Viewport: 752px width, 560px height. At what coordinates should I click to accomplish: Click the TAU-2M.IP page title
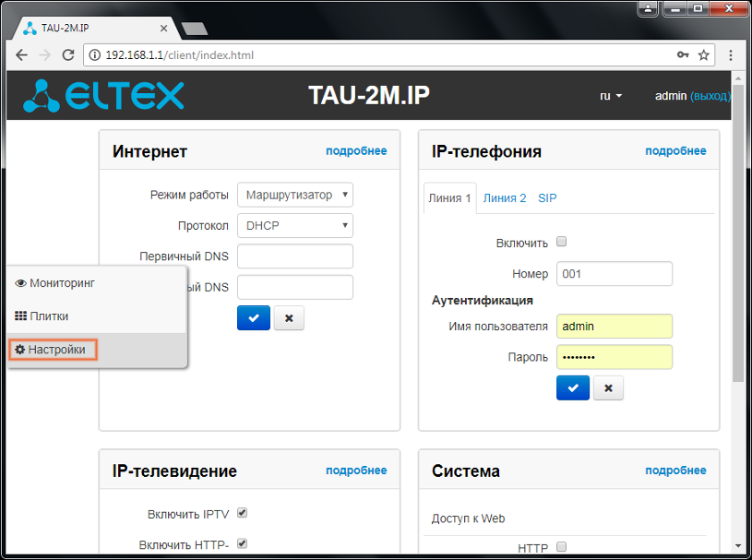(x=369, y=95)
